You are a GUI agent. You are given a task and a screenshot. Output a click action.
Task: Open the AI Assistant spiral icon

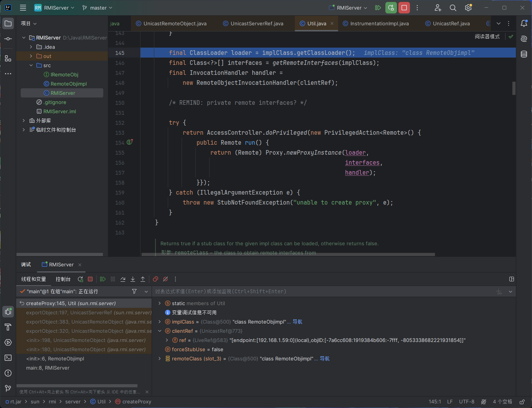524,39
